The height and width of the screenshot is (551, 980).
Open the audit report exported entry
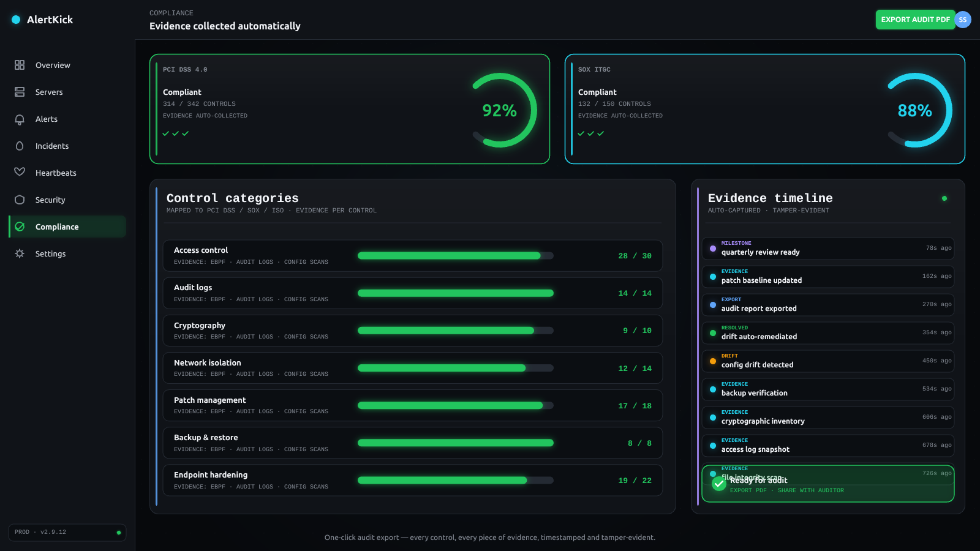point(828,305)
